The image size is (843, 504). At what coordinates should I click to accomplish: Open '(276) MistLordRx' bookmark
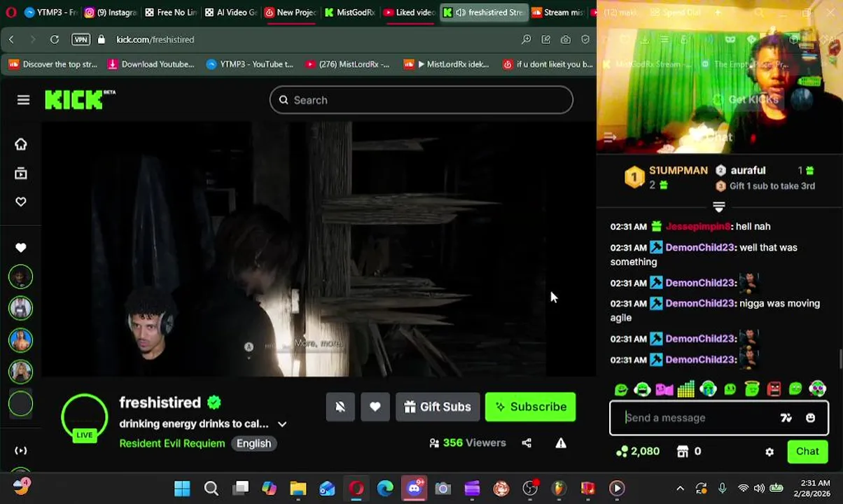(347, 64)
